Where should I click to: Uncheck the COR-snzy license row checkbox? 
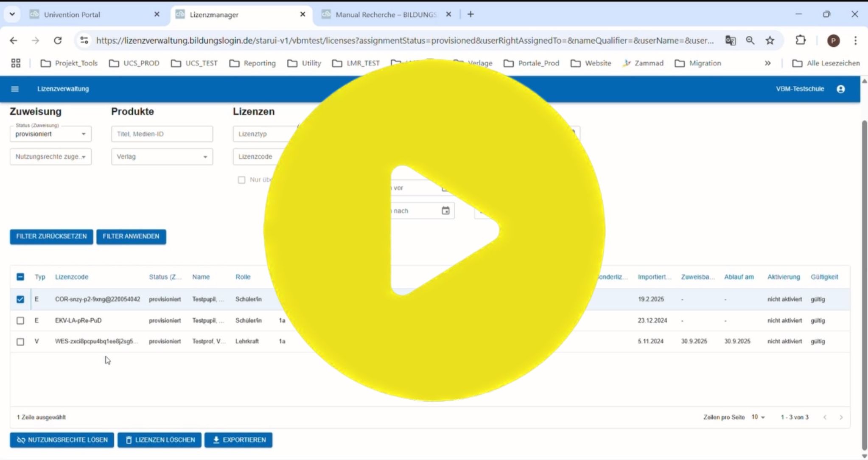(x=20, y=299)
